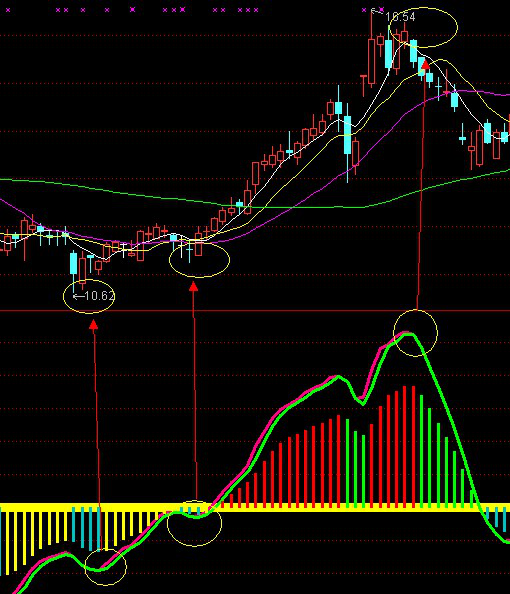Click the yellow ellipse around 10.62 low

click(89, 297)
